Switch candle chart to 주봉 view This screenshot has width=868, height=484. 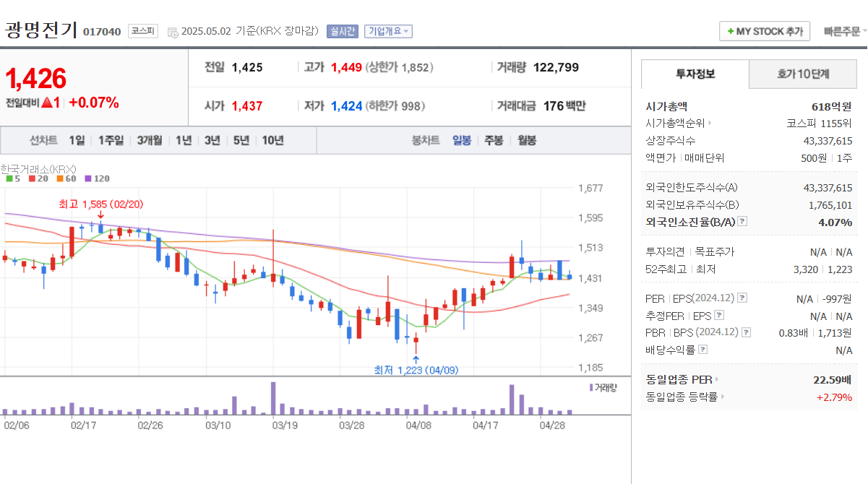(x=493, y=140)
